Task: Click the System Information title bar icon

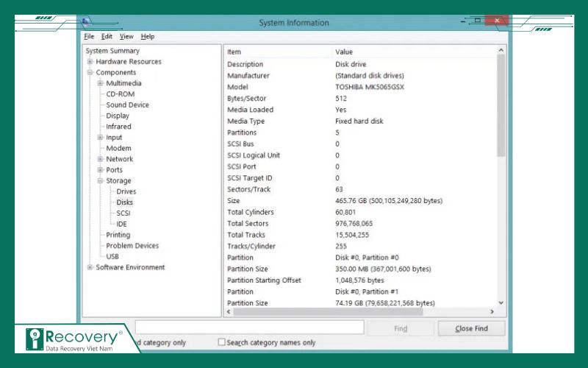Action: tap(87, 22)
